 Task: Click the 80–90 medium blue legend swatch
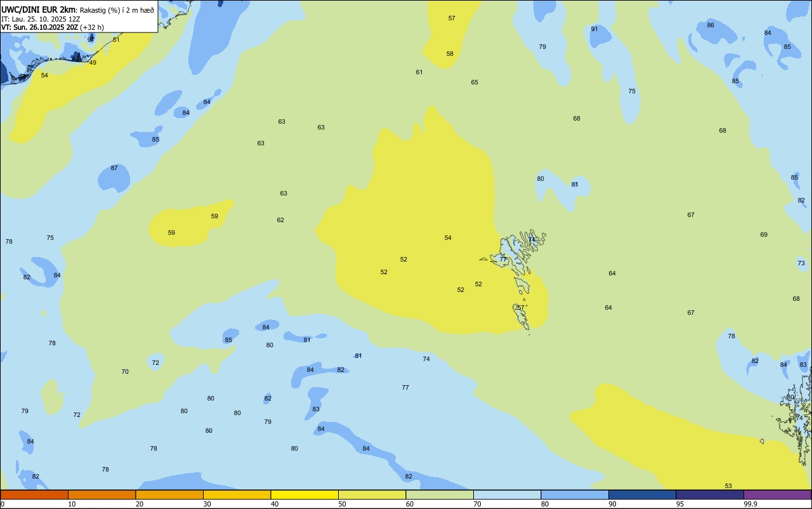pos(575,494)
